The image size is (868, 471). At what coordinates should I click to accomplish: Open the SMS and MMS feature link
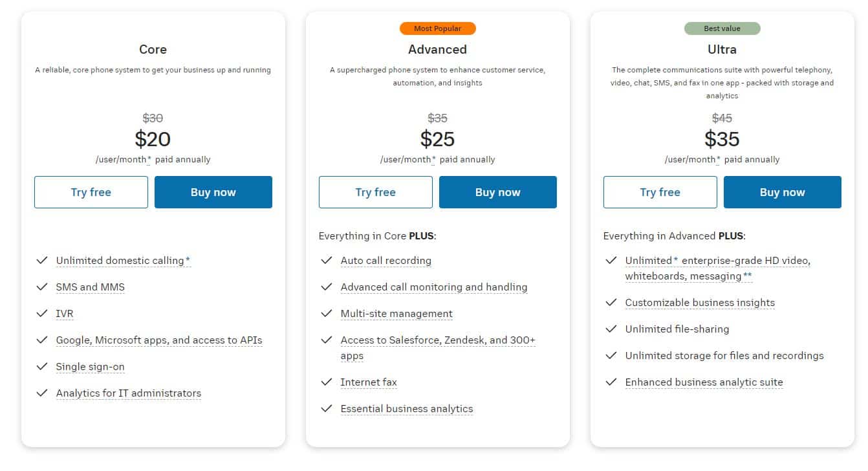91,287
